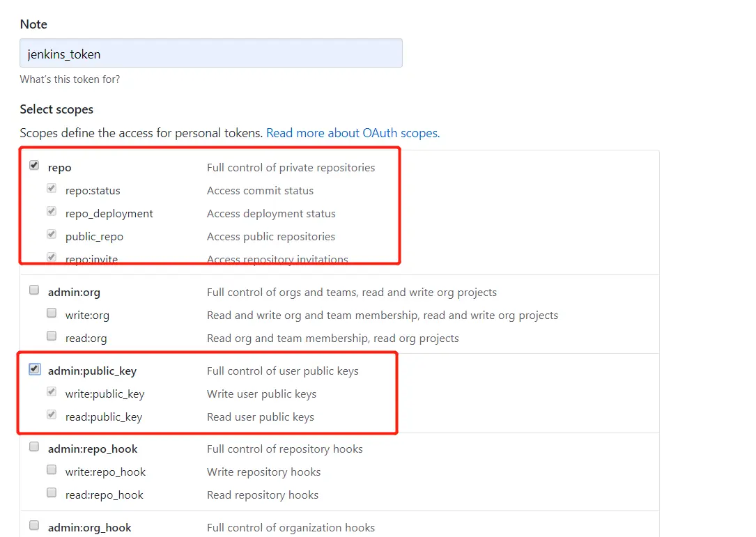Check the read:repo_hook scope
Screen dimensions: 756x537
click(52, 493)
